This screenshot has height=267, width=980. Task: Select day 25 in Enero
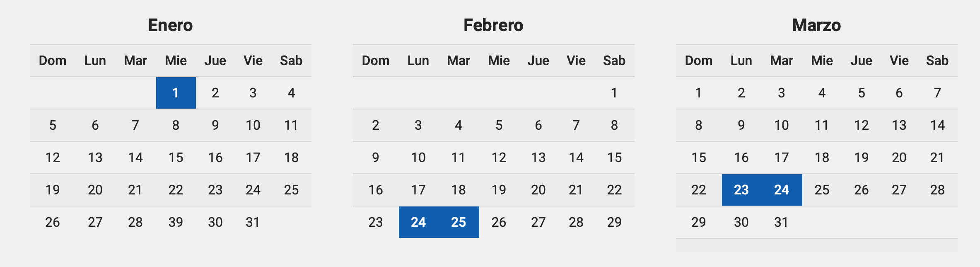[x=291, y=190]
